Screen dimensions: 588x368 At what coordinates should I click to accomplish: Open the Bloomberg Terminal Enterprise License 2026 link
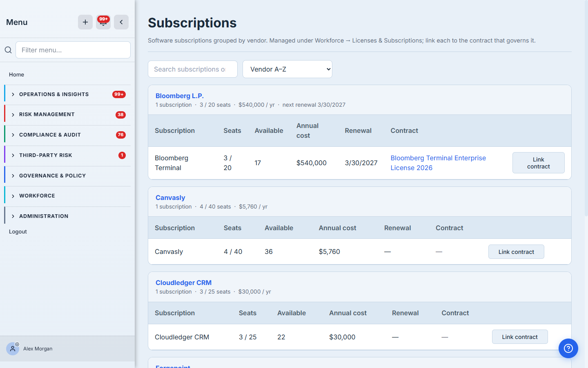pyautogui.click(x=438, y=163)
